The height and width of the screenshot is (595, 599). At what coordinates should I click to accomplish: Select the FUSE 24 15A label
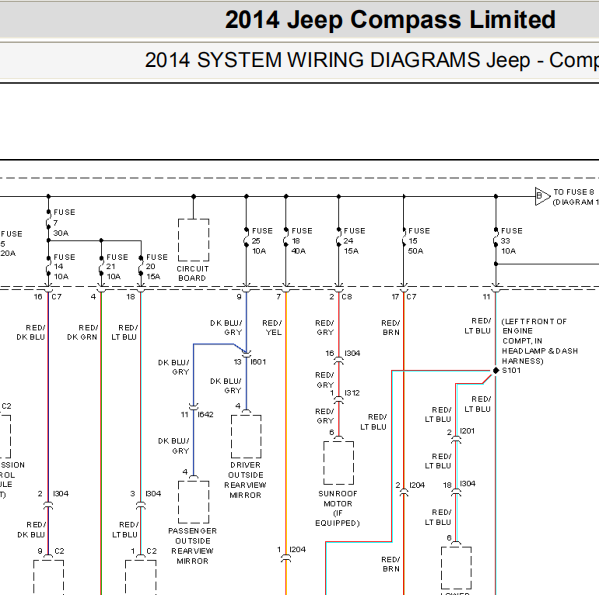(354, 241)
